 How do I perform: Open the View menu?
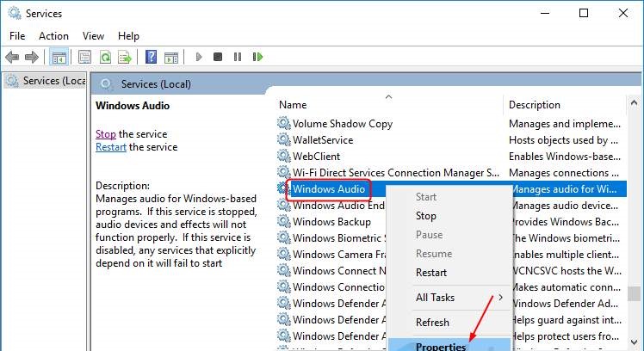click(x=93, y=36)
